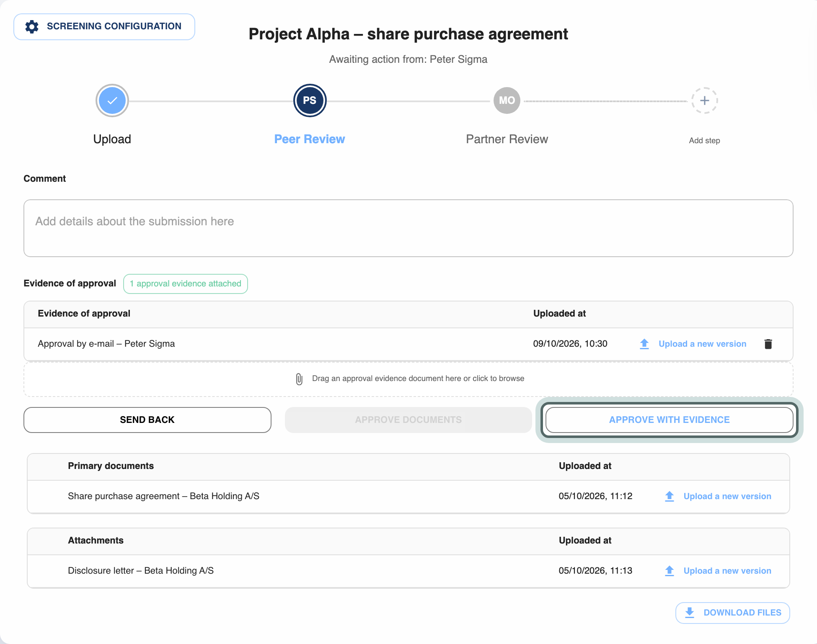Screen dimensions: 817x644
Task: Click the plus icon to add step
Action: 704,100
